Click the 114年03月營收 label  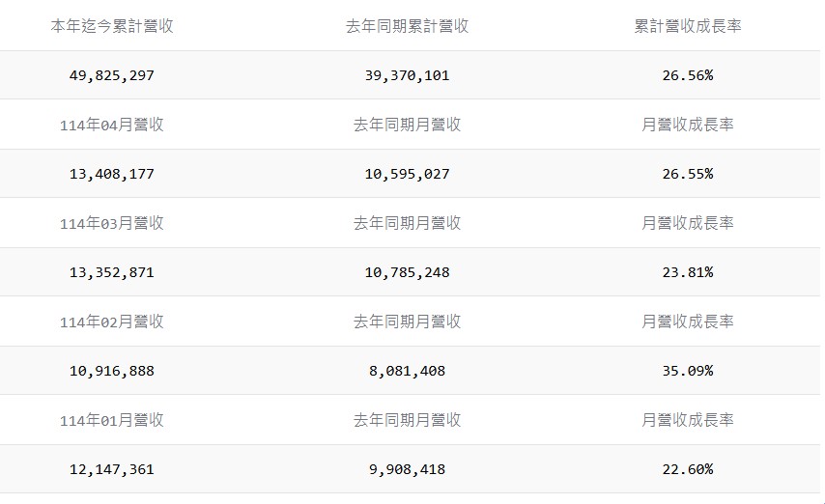[x=112, y=223]
